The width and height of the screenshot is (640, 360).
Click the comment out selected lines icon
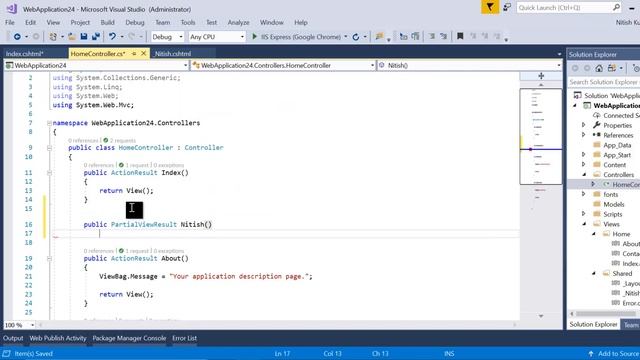coord(432,36)
